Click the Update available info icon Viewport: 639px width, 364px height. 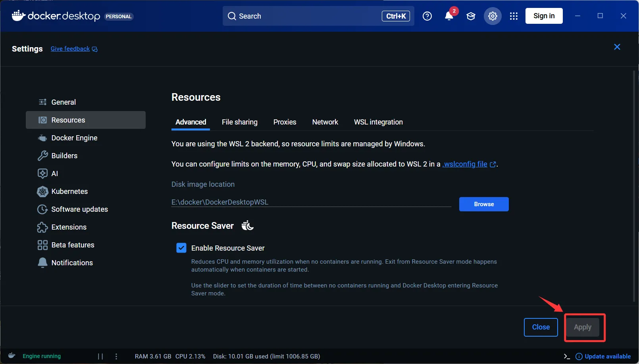[579, 356]
